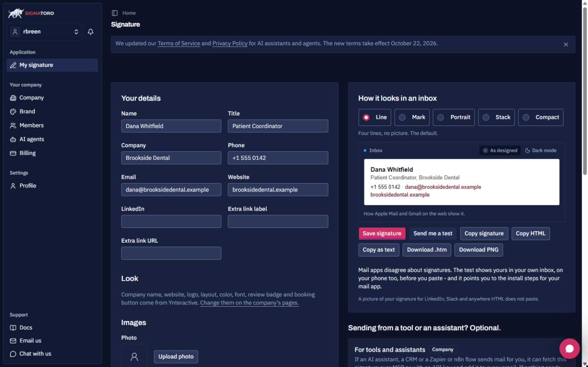588x367 pixels.
Task: Open the Terms of Service link
Action: 179,44
